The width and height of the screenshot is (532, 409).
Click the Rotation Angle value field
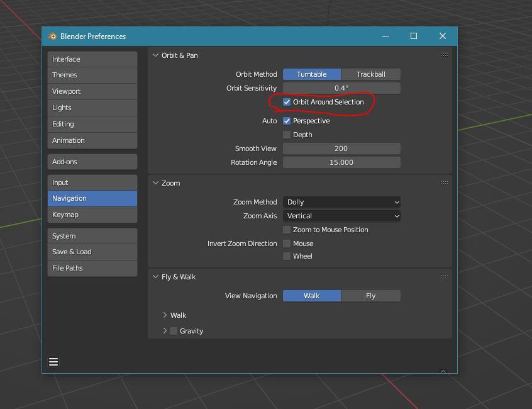341,162
